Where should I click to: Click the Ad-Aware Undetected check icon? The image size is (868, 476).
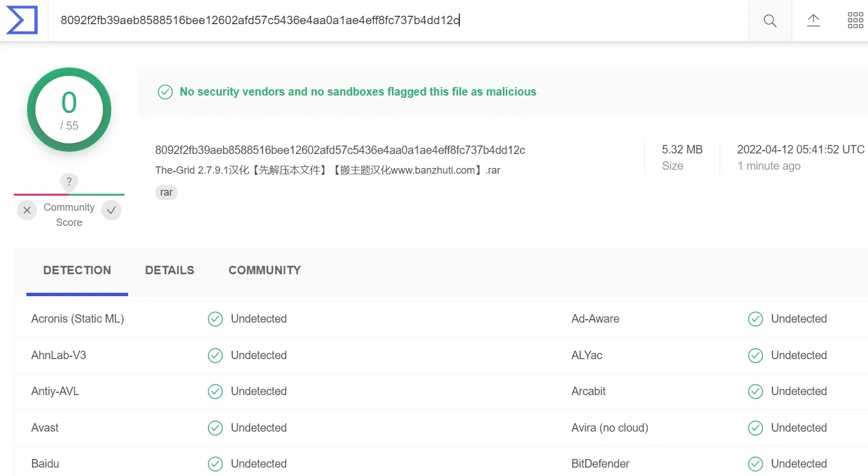click(756, 319)
